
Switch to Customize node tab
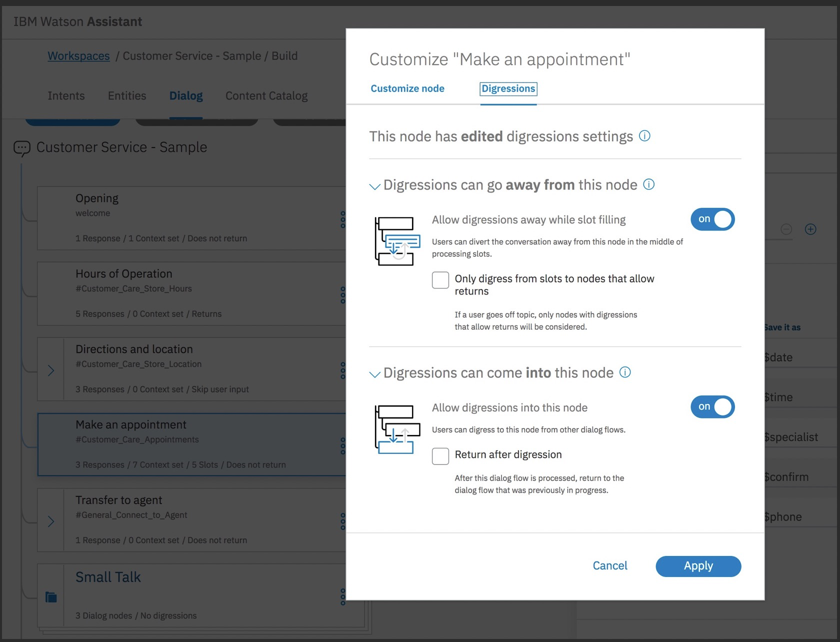tap(407, 88)
